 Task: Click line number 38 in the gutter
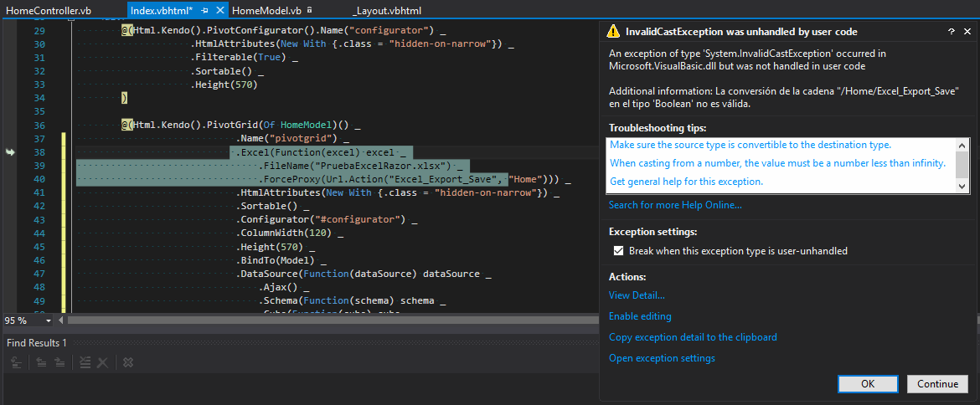point(39,151)
